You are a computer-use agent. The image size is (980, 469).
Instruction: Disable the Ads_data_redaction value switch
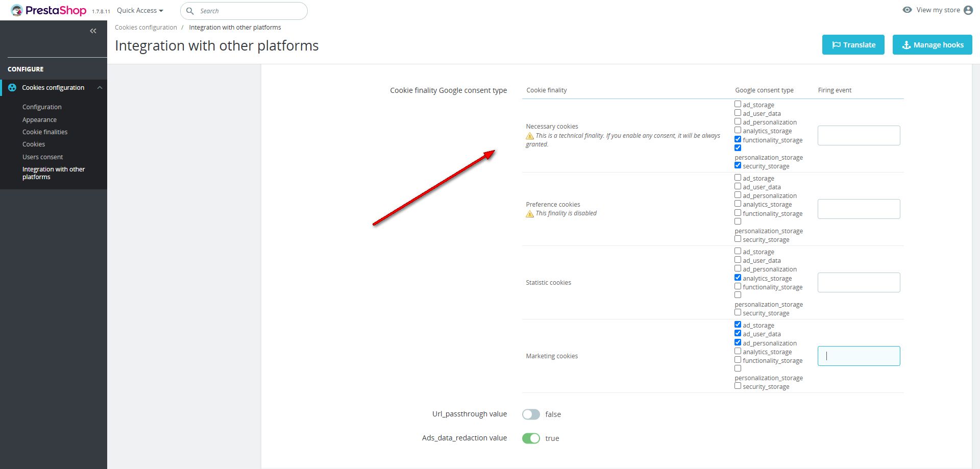pos(531,438)
